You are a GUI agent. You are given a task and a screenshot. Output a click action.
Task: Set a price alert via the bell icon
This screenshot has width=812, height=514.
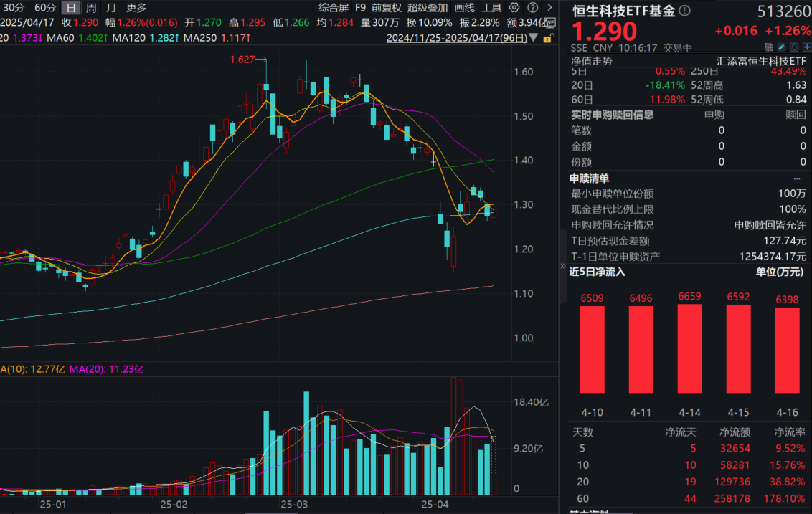click(x=794, y=46)
